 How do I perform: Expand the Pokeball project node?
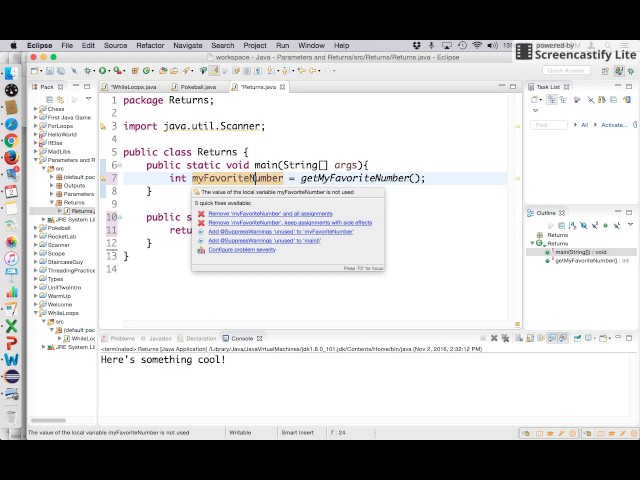(36, 228)
